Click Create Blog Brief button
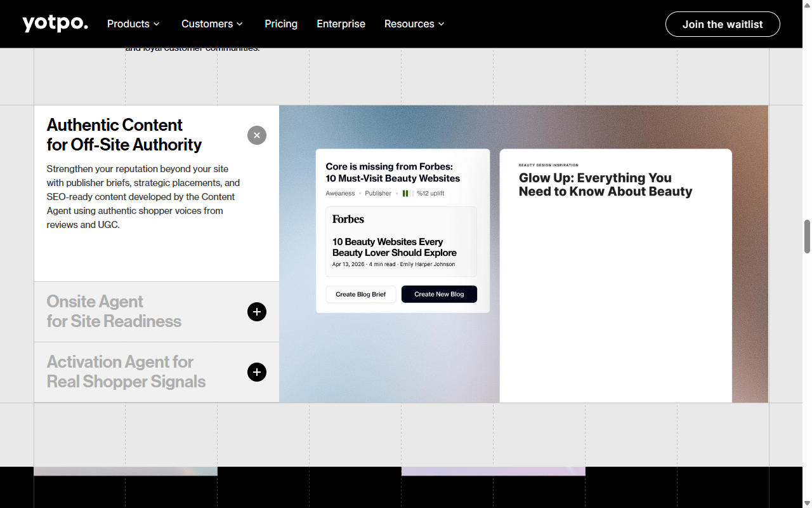Image resolution: width=812 pixels, height=508 pixels. tap(361, 294)
